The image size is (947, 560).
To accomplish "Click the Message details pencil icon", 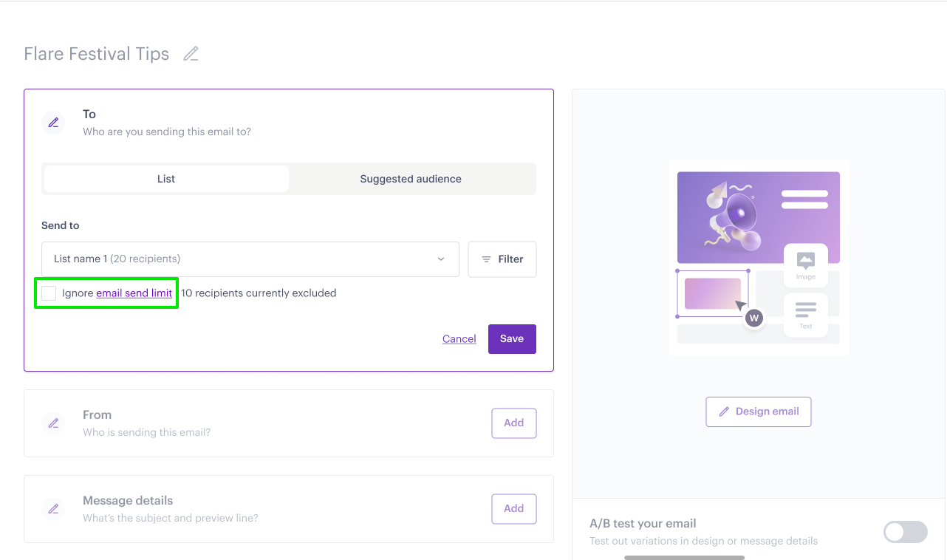I will click(53, 509).
